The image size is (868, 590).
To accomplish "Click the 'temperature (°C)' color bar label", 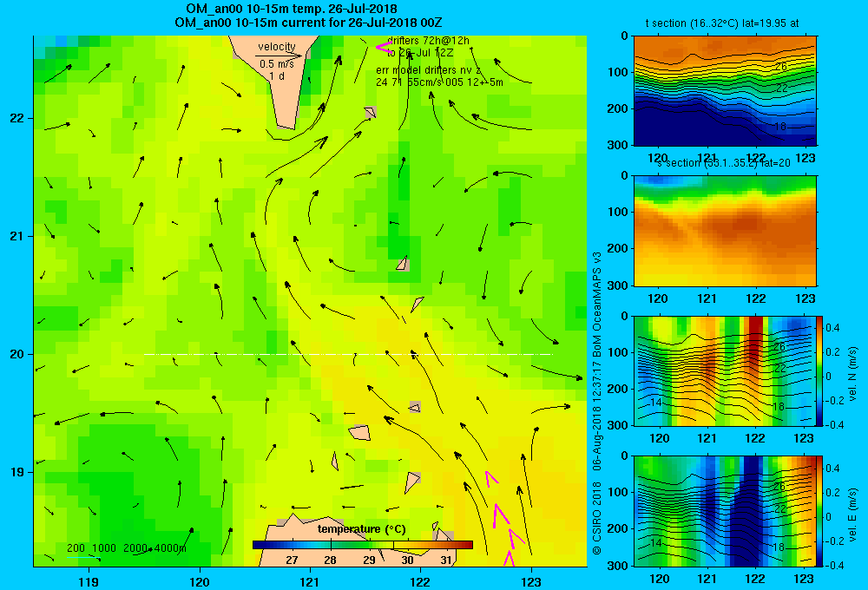I will 361,529.
